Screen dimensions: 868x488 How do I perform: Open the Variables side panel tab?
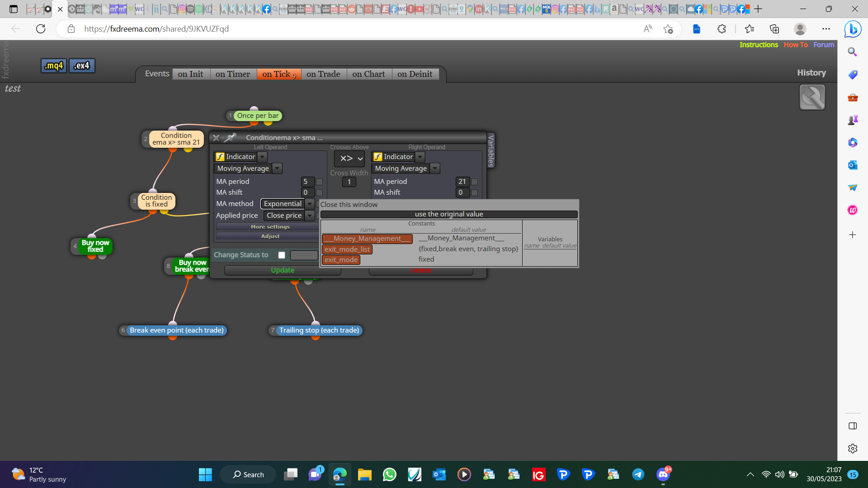[x=491, y=150]
